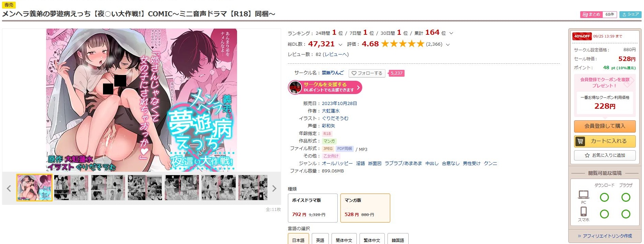Click the heart フォローする follow button
The height and width of the screenshot is (244, 644).
[x=367, y=73]
